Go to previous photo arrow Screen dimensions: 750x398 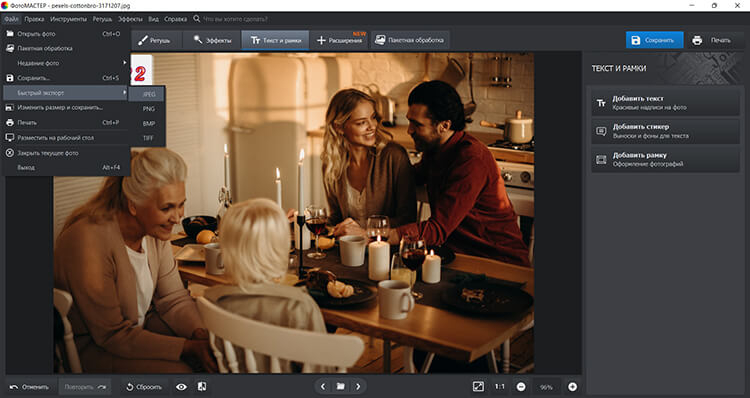click(x=323, y=387)
